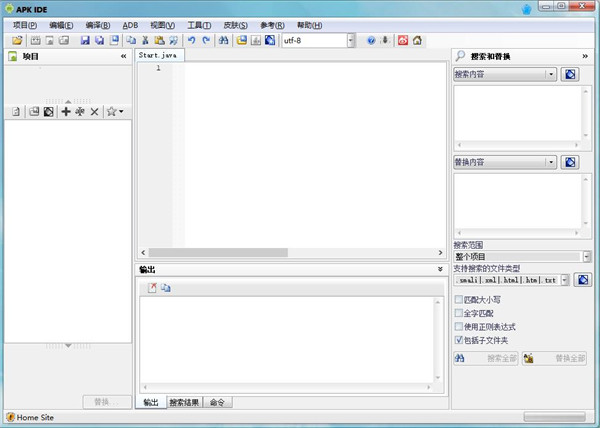Click the blue floppy save icon
The image size is (600, 428).
coord(85,40)
